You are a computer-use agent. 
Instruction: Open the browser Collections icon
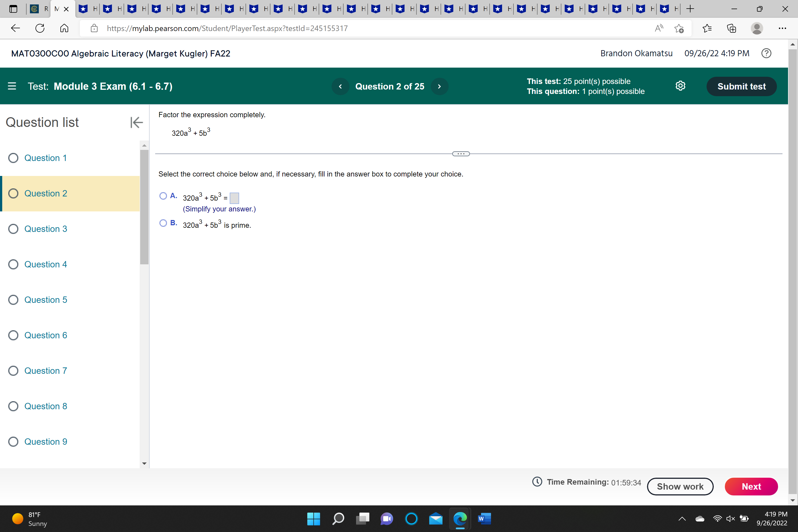(732, 28)
